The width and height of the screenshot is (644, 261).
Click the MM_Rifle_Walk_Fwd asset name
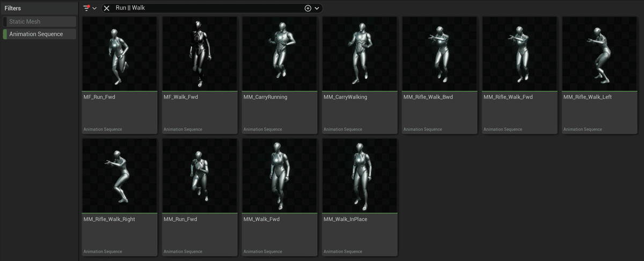coord(508,97)
